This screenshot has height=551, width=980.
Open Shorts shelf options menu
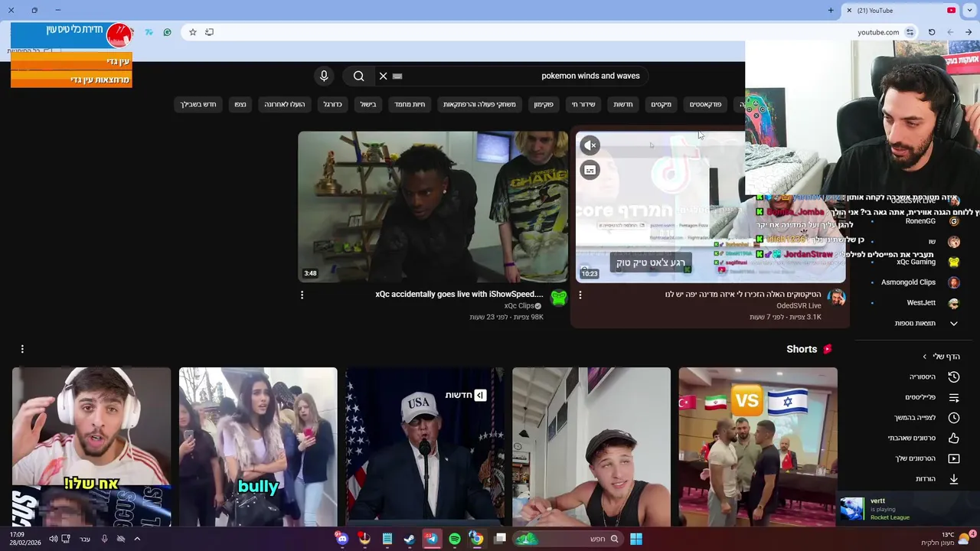click(x=22, y=349)
